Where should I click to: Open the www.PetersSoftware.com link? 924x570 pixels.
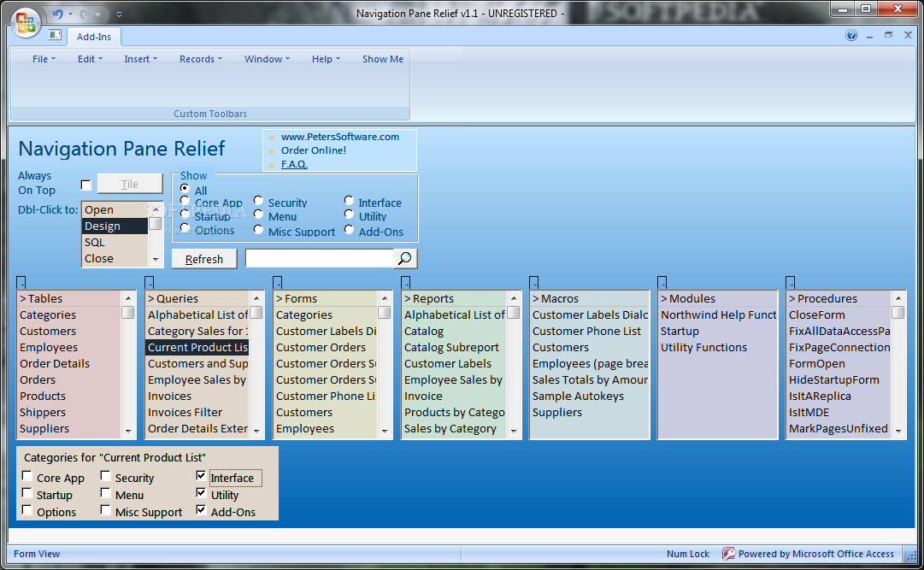point(340,137)
